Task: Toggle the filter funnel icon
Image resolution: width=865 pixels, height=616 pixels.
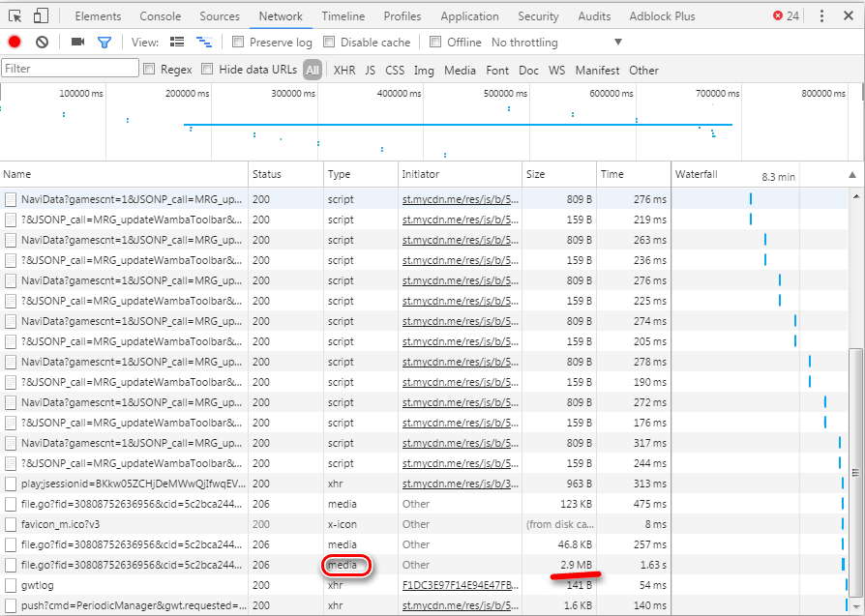Action: [104, 42]
